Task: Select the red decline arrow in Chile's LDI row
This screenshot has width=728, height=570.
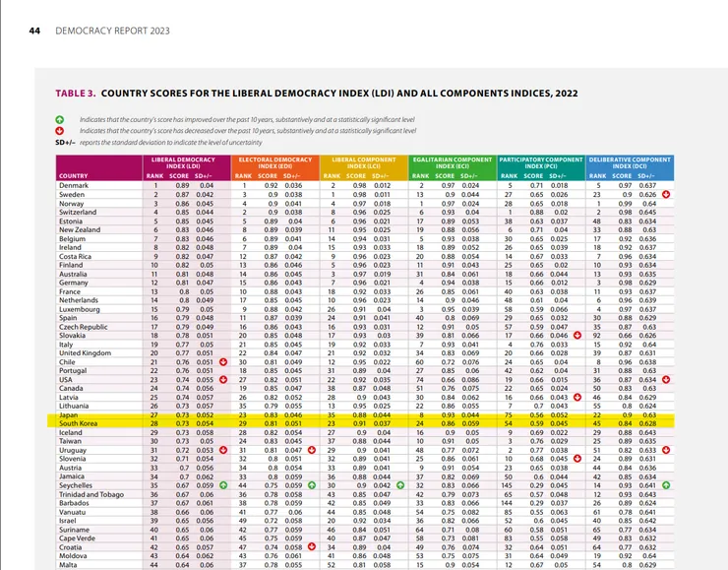Action: point(223,362)
